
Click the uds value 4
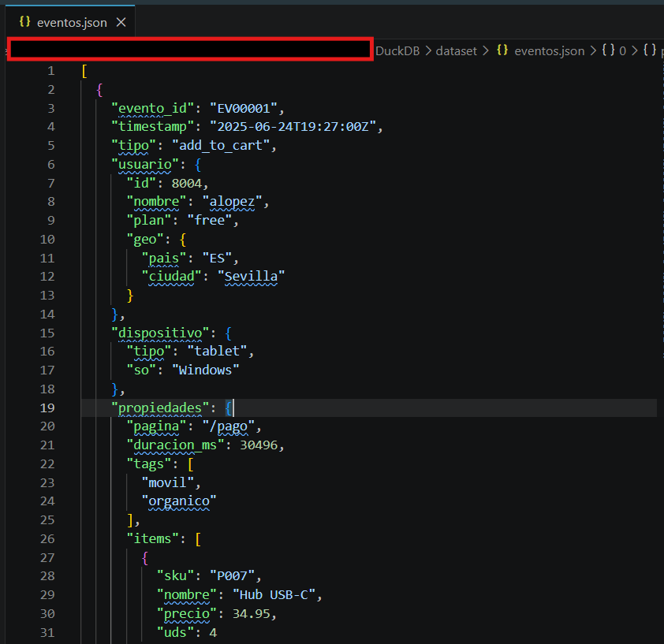point(213,632)
